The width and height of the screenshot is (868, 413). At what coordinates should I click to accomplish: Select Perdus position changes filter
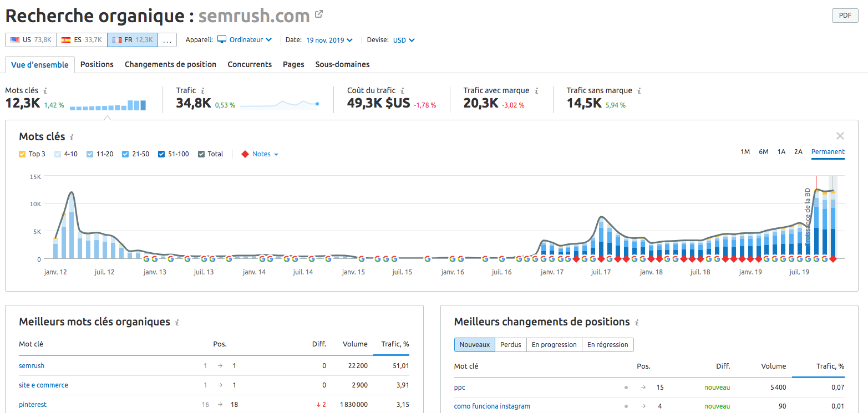tap(511, 345)
